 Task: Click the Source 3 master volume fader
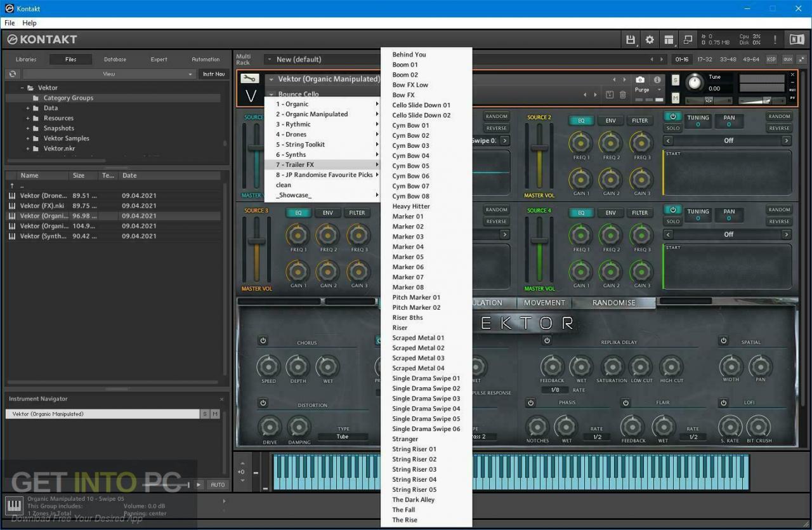point(256,241)
